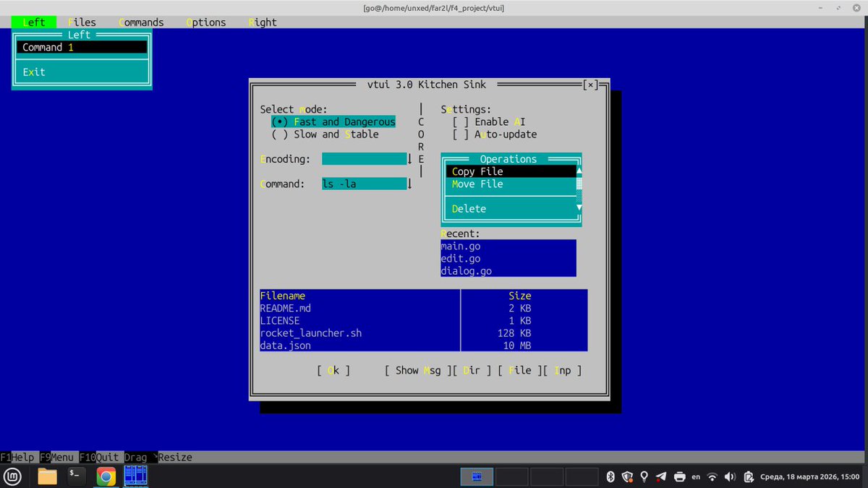The width and height of the screenshot is (868, 488).
Task: Click the [ Dir ] button
Action: [472, 370]
